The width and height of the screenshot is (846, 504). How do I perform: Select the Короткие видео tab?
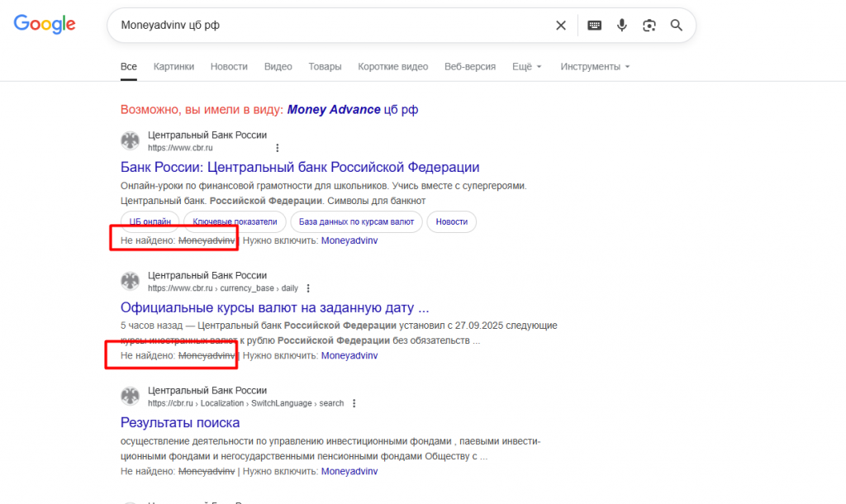392,67
